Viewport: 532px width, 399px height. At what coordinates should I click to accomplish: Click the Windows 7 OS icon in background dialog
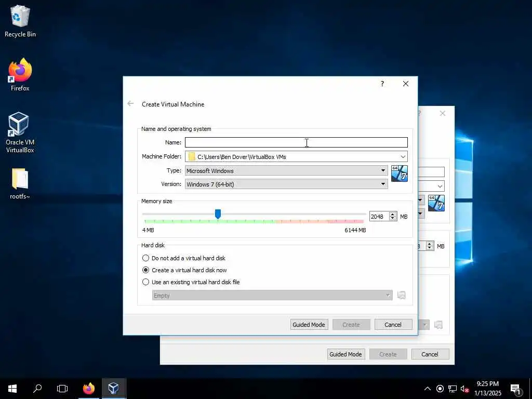436,203
